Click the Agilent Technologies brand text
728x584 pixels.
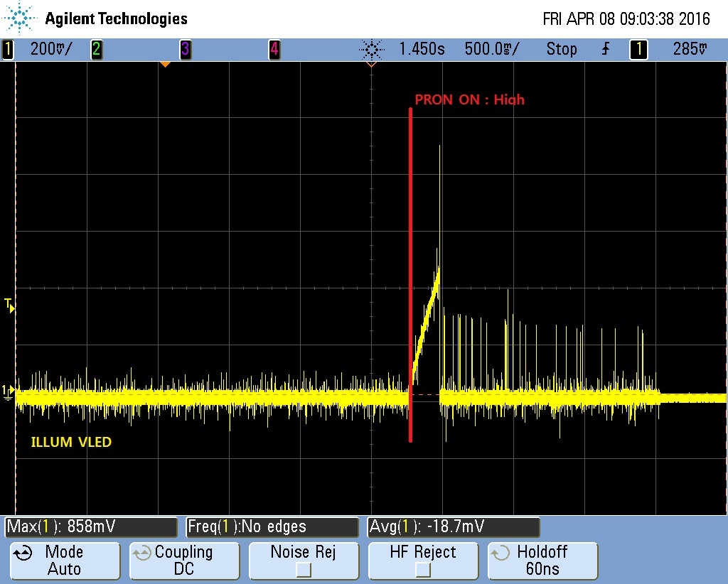pyautogui.click(x=116, y=18)
